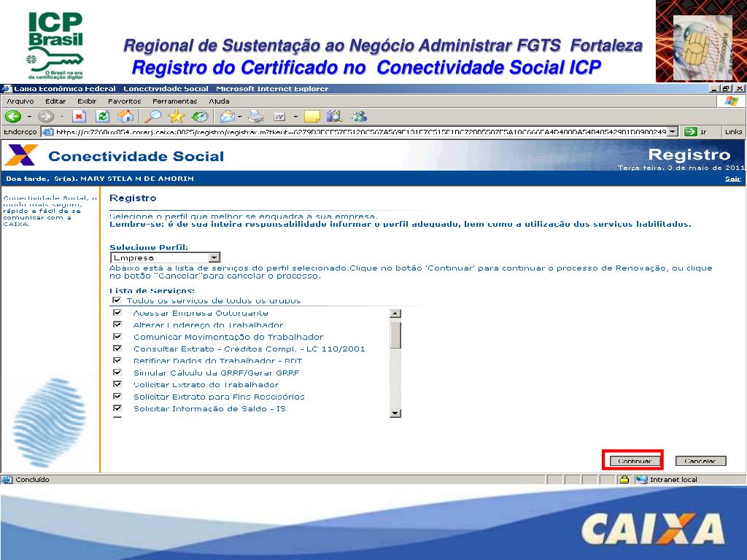Screen dimensions: 747x560
Task: Expand the Back button history arrow
Action: coord(29,117)
